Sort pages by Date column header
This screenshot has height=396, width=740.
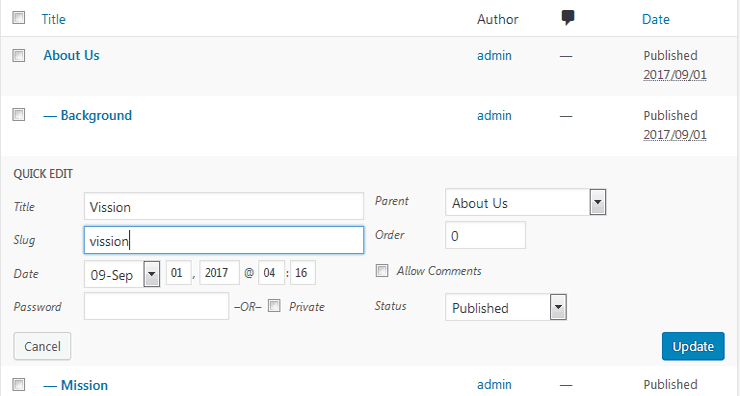point(656,19)
